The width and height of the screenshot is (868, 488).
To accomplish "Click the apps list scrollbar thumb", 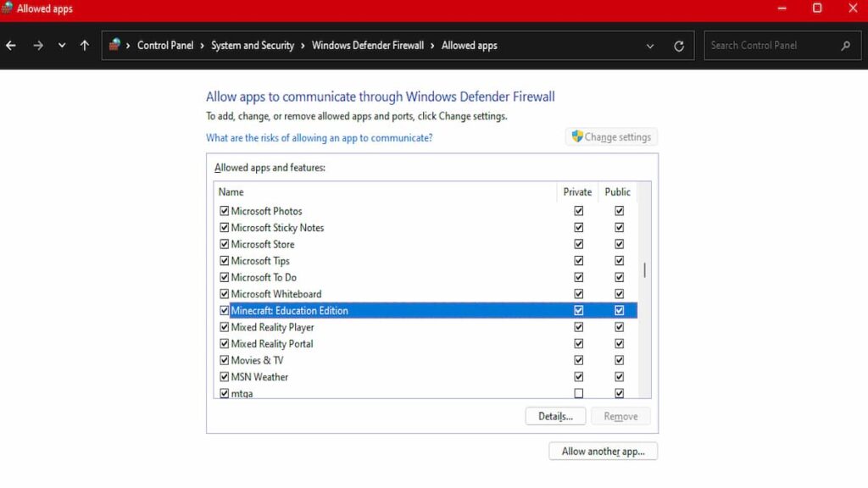I will pyautogui.click(x=644, y=270).
